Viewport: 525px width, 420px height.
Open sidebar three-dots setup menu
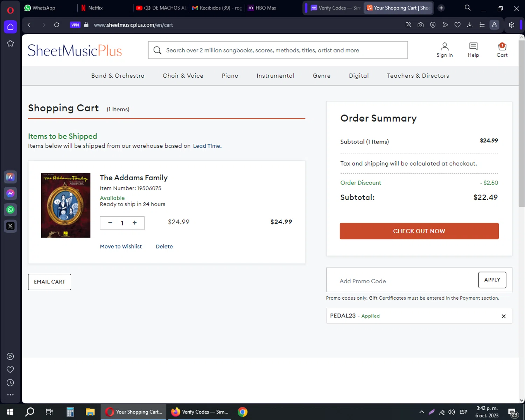tap(10, 395)
